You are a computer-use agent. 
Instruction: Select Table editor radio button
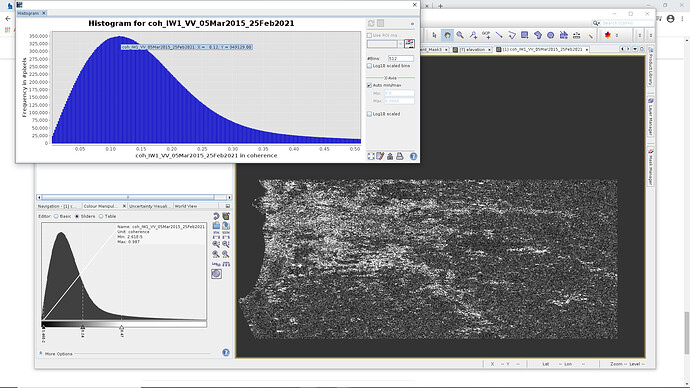(x=101, y=216)
